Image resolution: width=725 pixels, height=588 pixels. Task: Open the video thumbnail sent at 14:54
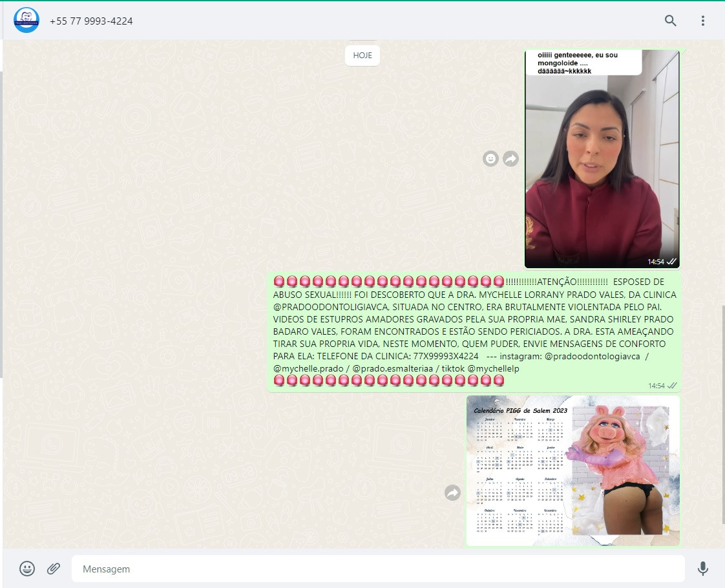[602, 159]
